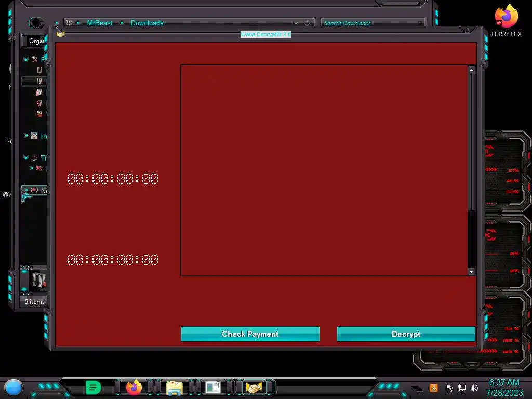Click the upper 00:00:00:00 countdown timer
This screenshot has width=532, height=399.
coord(113,179)
